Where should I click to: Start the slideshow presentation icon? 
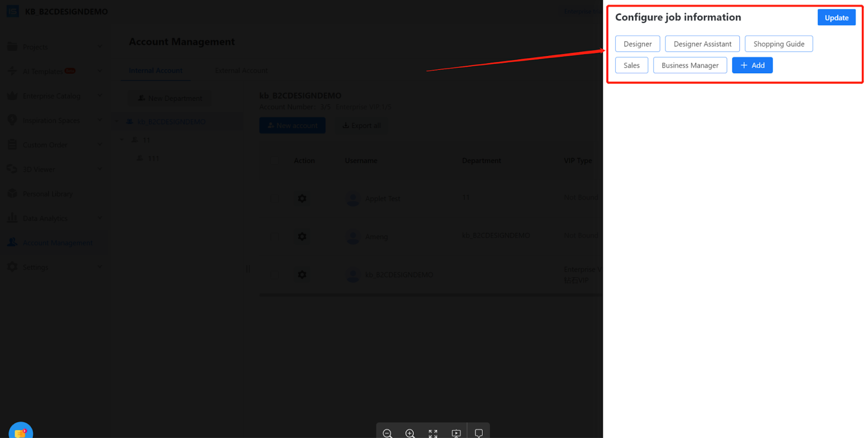[456, 433]
